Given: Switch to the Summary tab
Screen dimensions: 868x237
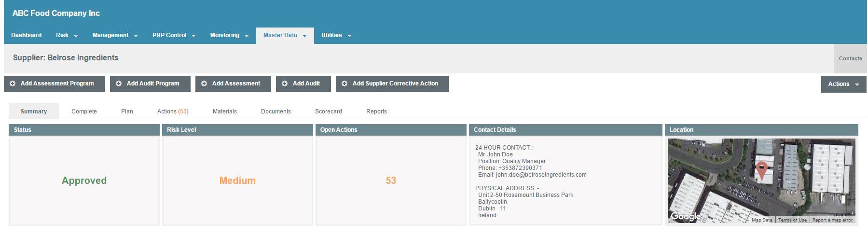Looking at the screenshot, I should 34,111.
